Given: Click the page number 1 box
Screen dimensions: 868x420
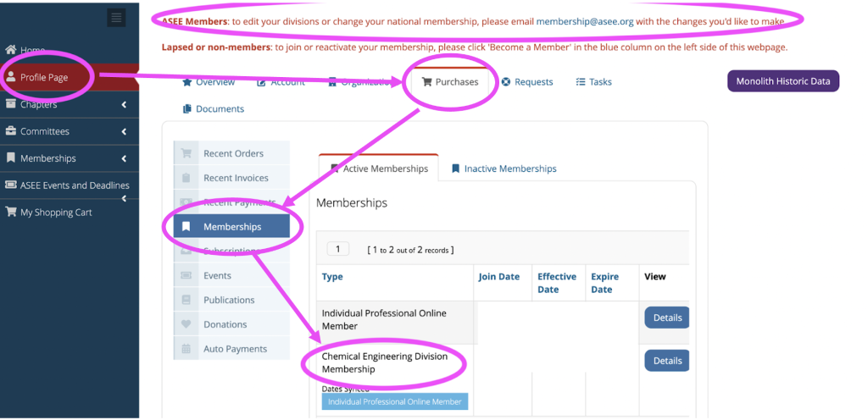Looking at the screenshot, I should 337,249.
